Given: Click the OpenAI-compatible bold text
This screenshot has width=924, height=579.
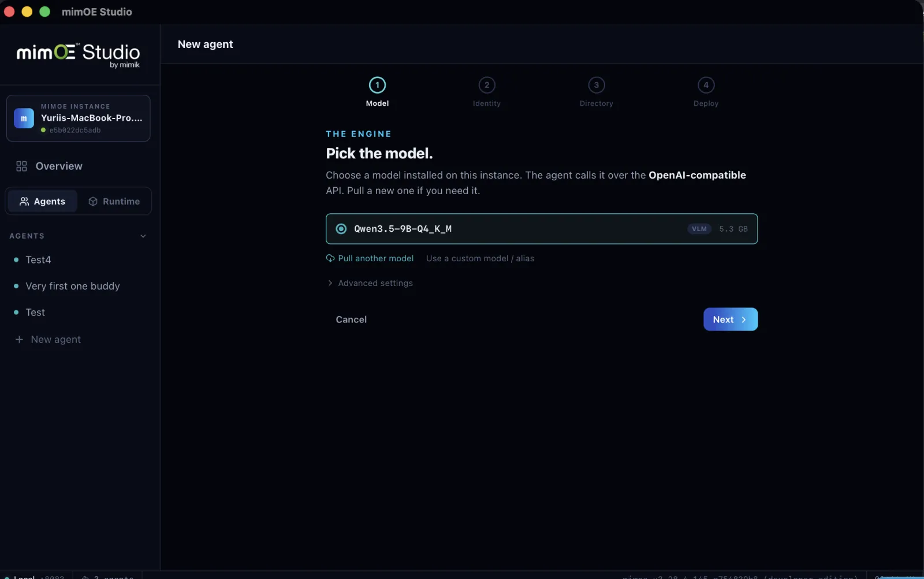Looking at the screenshot, I should pyautogui.click(x=697, y=175).
